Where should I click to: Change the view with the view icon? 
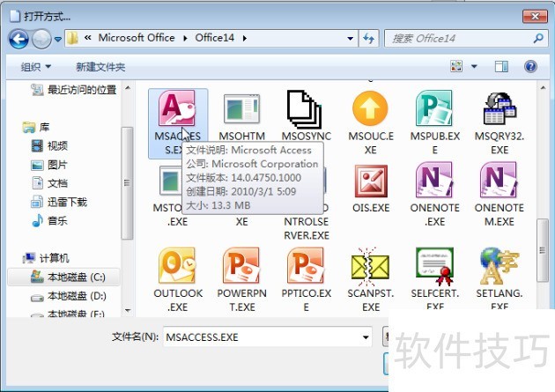(456, 66)
